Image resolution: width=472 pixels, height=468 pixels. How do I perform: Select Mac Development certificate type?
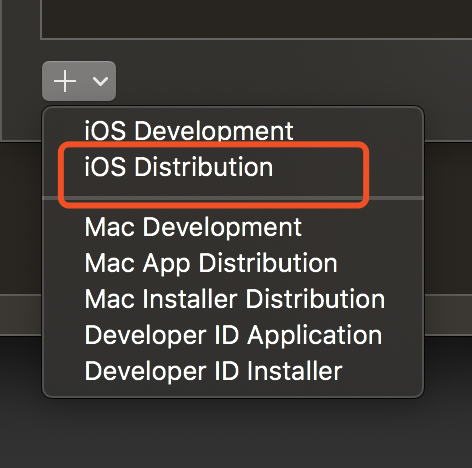[193, 227]
